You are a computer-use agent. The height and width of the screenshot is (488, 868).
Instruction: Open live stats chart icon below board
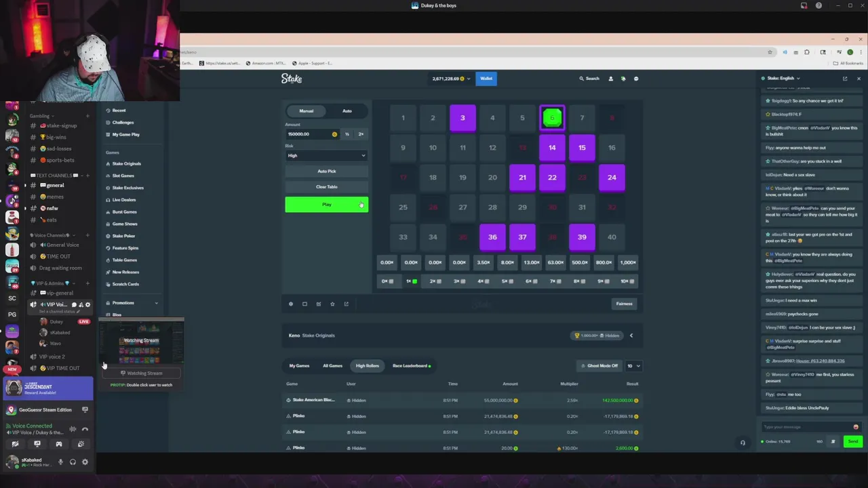click(x=319, y=304)
